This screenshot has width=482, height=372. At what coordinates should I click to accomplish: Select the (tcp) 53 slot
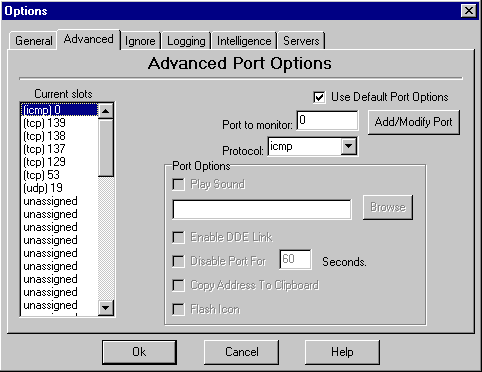click(x=60, y=175)
